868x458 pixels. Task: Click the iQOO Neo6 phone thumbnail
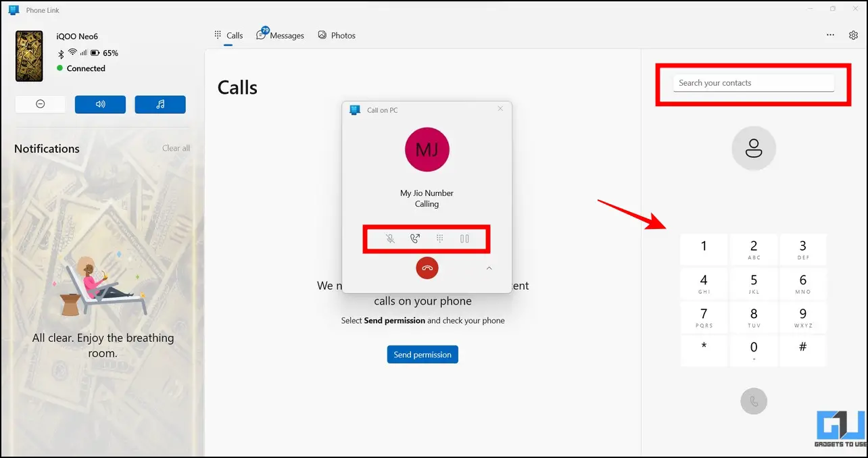(x=29, y=55)
